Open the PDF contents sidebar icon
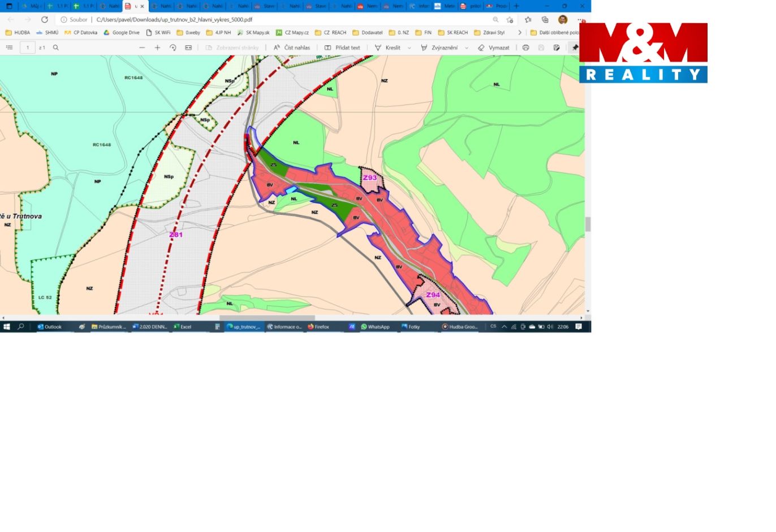Viewport: 776px width, 532px height. 9,47
